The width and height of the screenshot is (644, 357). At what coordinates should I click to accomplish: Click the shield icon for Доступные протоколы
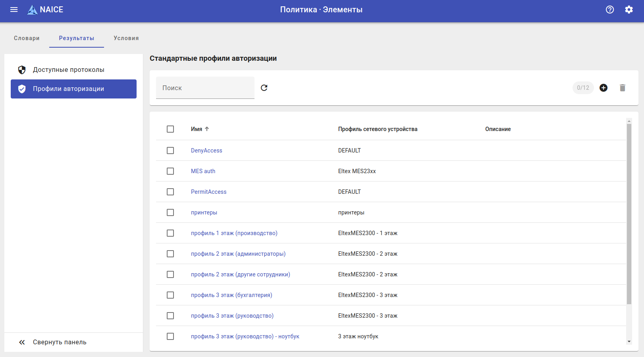[22, 70]
